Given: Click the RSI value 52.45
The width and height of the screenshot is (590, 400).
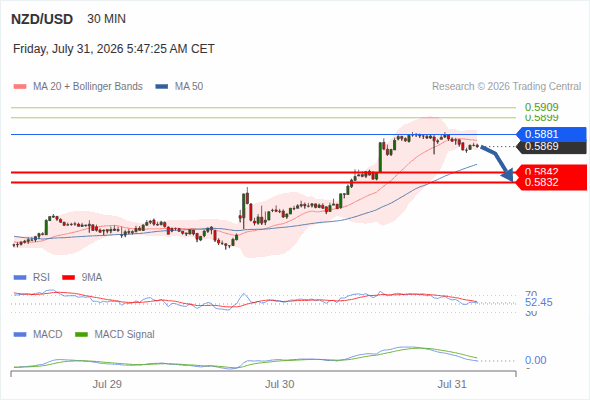Looking at the screenshot, I should click(x=539, y=303).
